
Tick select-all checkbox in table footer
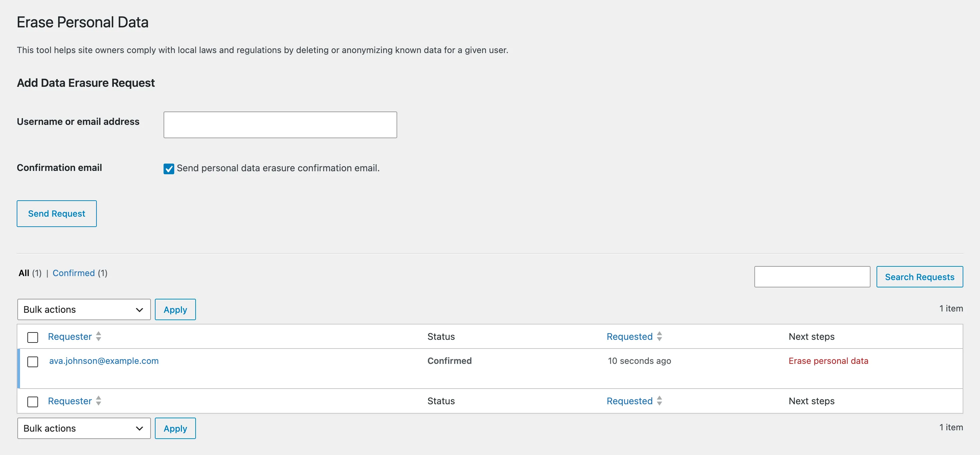pyautogui.click(x=33, y=402)
